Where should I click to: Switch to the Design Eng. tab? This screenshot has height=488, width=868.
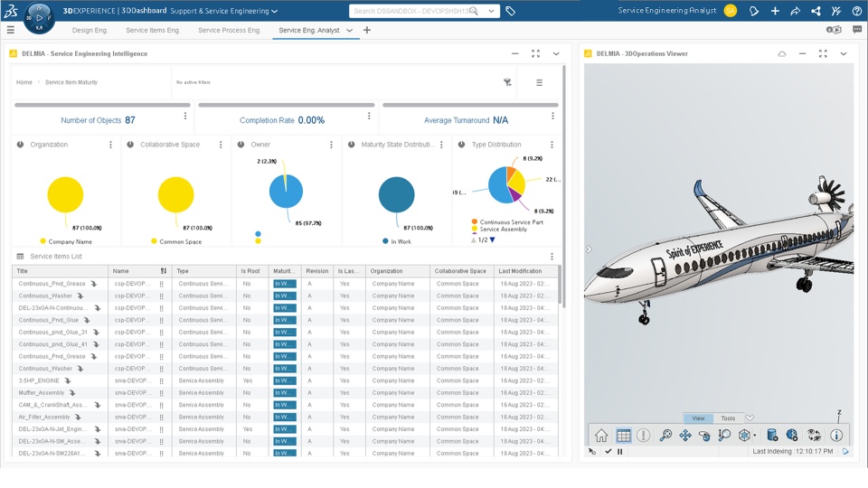90,31
